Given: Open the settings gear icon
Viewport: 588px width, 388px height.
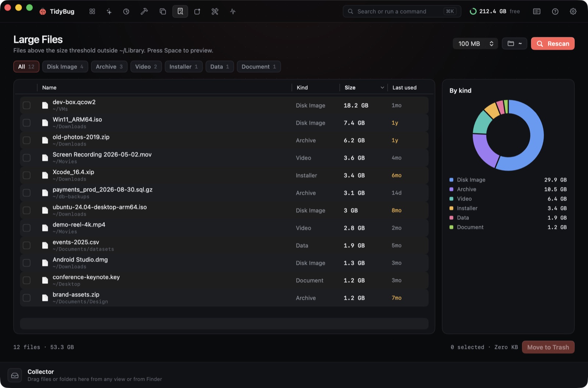Looking at the screenshot, I should click(x=573, y=11).
